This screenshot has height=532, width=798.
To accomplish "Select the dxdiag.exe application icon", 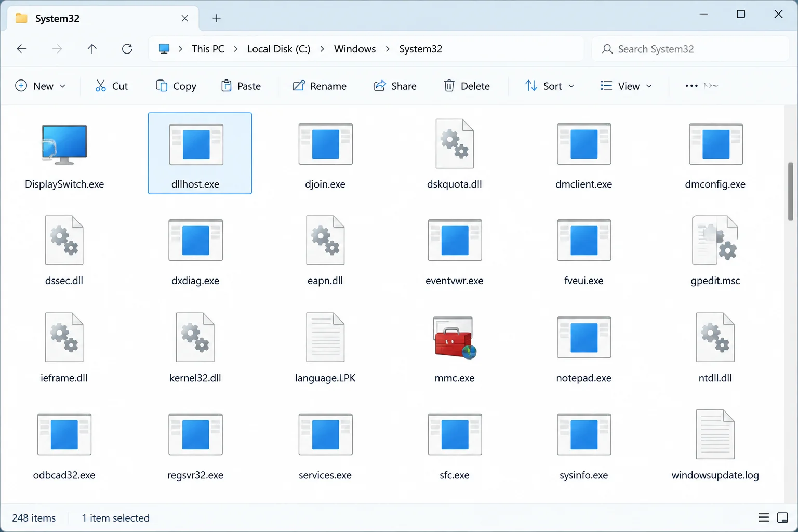I will pyautogui.click(x=195, y=240).
